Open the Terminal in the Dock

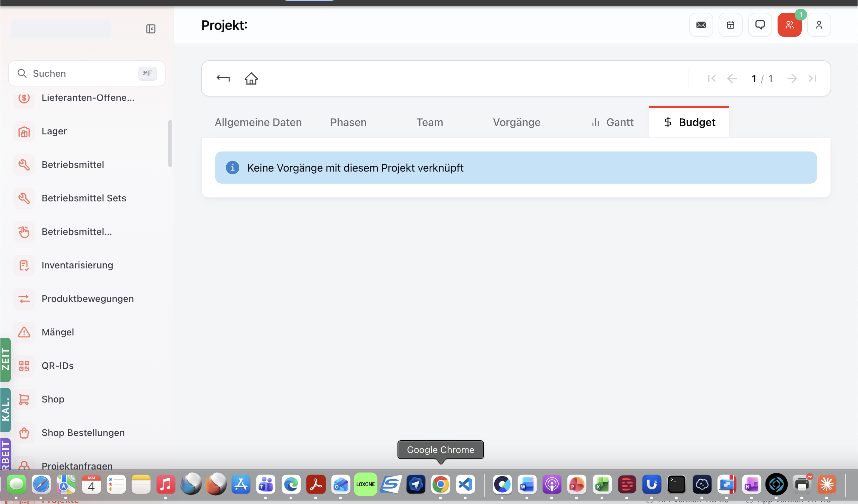click(677, 484)
